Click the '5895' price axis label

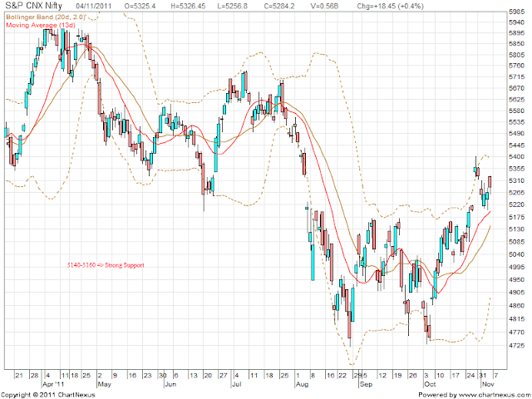pyautogui.click(x=517, y=33)
